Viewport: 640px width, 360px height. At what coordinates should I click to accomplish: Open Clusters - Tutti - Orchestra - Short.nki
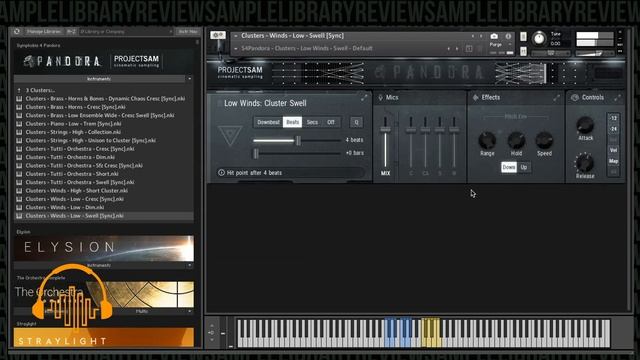point(72,174)
